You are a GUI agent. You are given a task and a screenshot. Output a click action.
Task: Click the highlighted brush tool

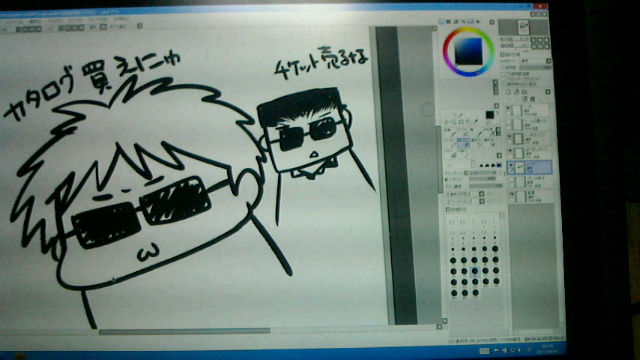point(464,143)
